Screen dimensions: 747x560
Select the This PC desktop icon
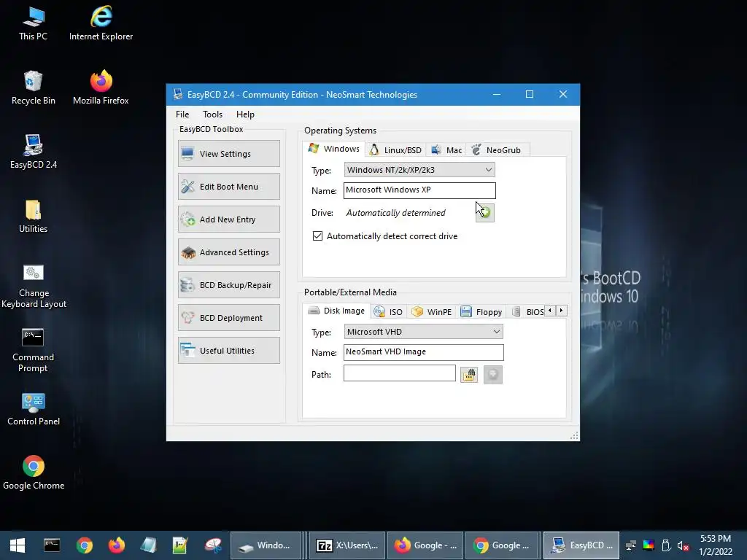pos(33,24)
